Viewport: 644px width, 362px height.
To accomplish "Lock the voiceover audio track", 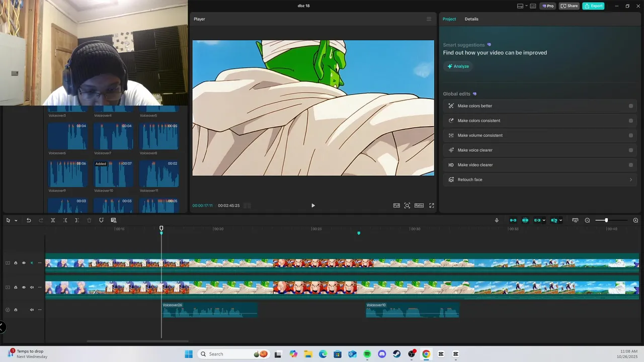I will point(16,310).
